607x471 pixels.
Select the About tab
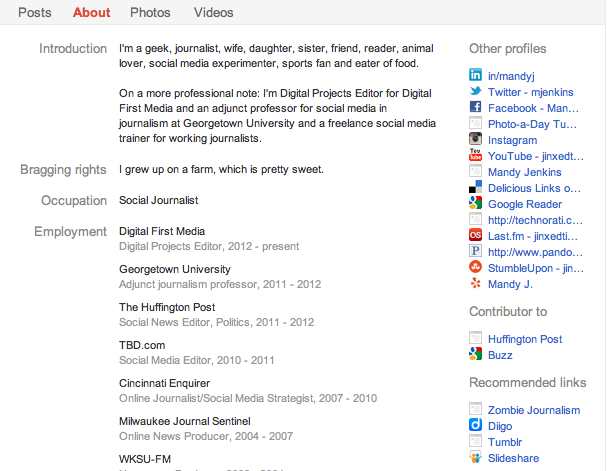[x=92, y=13]
